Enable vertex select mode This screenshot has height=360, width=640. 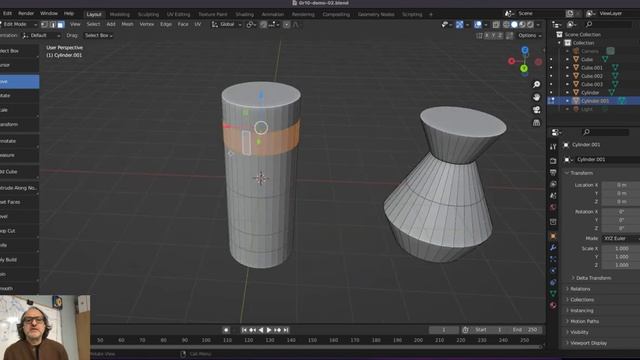coord(44,24)
